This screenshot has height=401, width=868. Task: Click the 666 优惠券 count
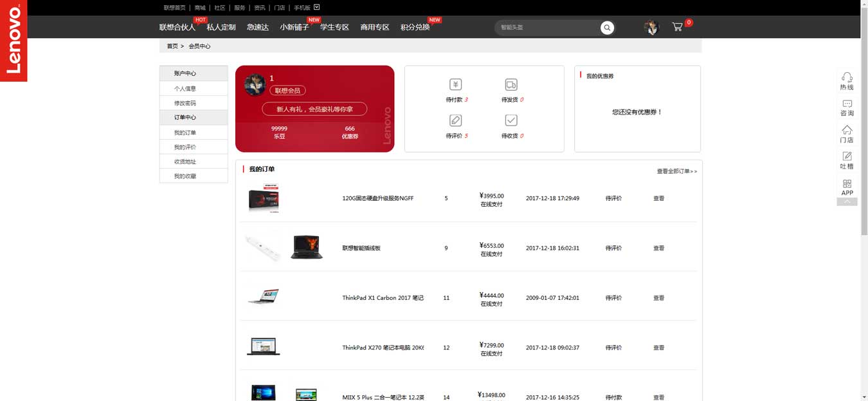tap(350, 133)
